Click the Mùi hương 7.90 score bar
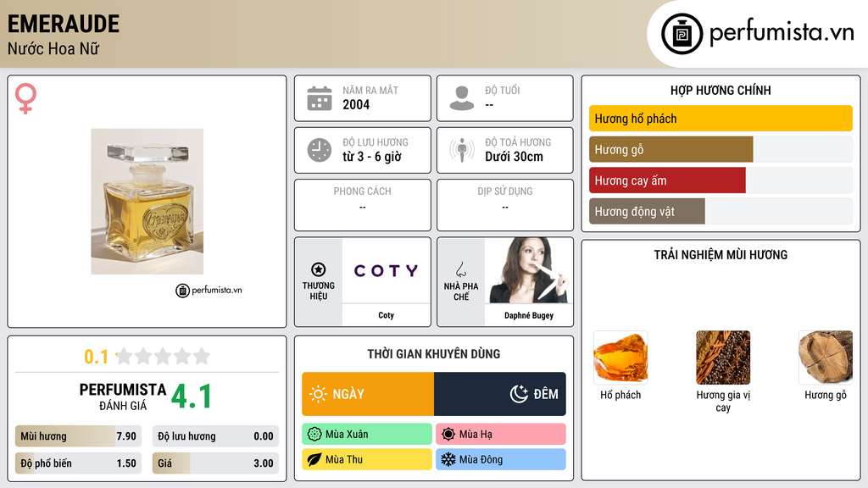This screenshot has width=868, height=488. tap(79, 436)
